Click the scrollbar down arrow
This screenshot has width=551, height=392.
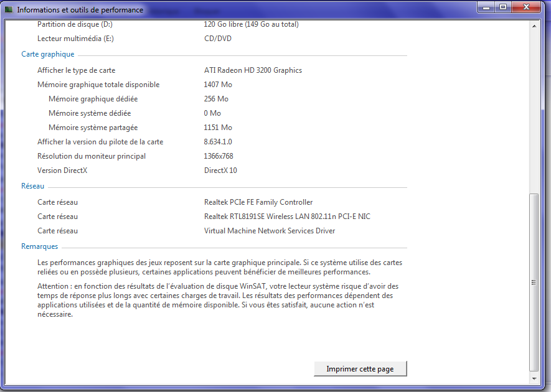pyautogui.click(x=534, y=378)
